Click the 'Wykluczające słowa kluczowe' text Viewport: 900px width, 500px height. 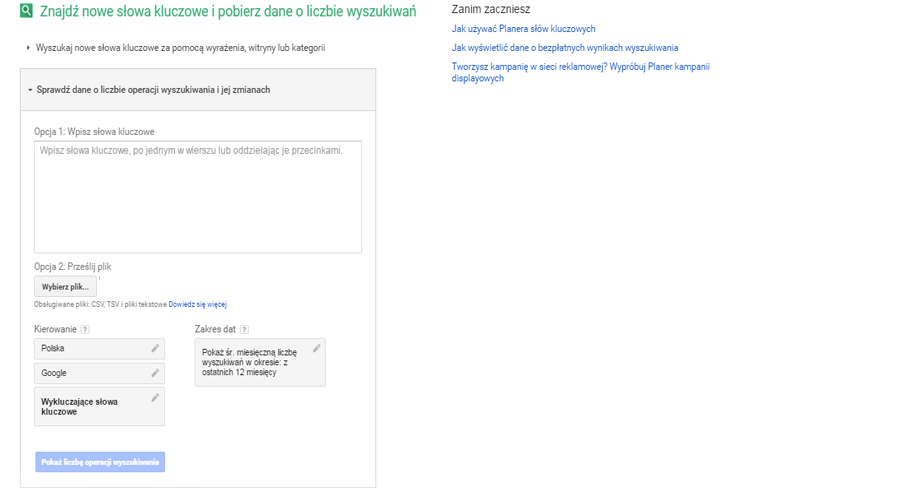pyautogui.click(x=79, y=407)
